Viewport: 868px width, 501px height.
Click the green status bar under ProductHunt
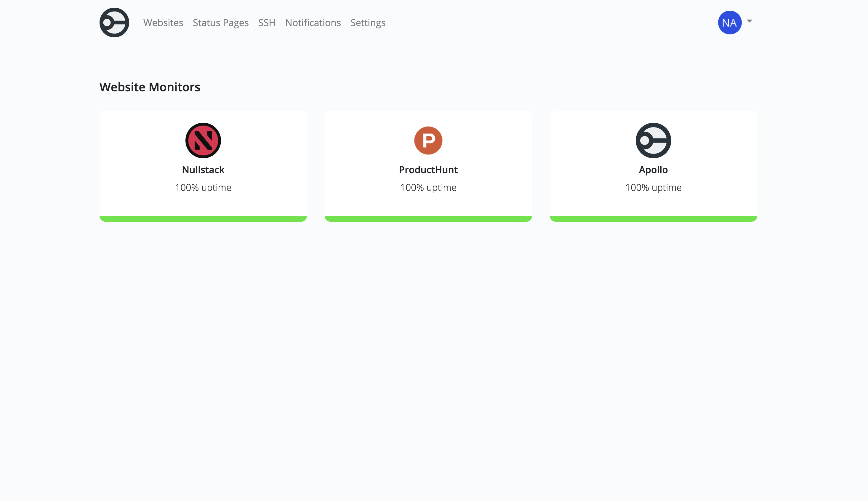pos(428,218)
